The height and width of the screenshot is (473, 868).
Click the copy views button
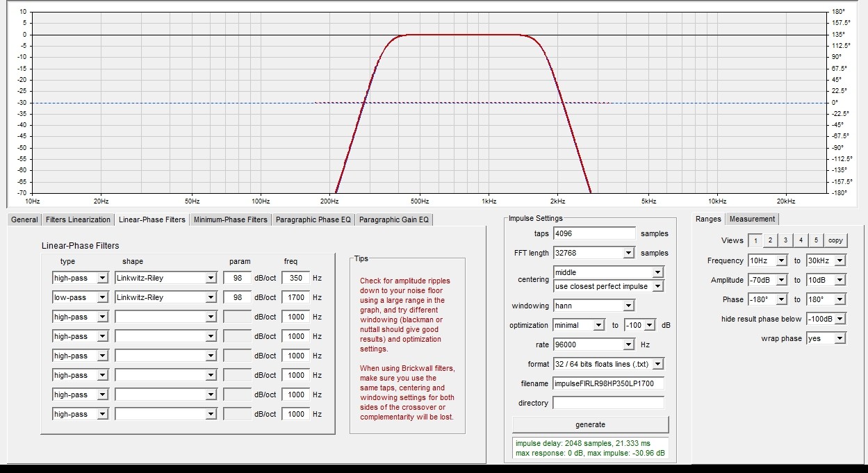tap(835, 240)
